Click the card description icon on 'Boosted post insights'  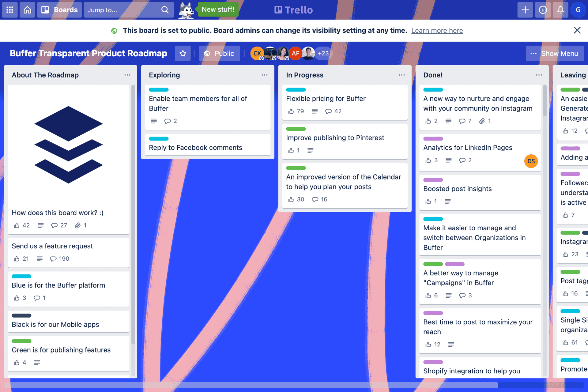tap(448, 202)
